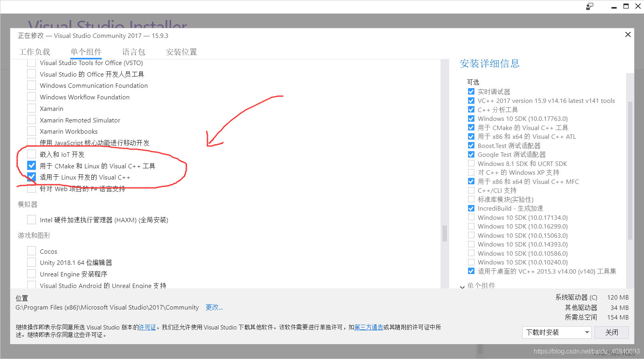Uncheck VC++ 2015.3 v14.00 (v140) 工具集
This screenshot has height=359, width=644.
[471, 271]
